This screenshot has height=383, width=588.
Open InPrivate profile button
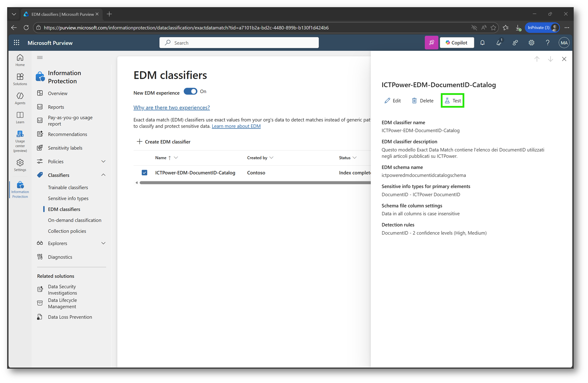coord(542,28)
